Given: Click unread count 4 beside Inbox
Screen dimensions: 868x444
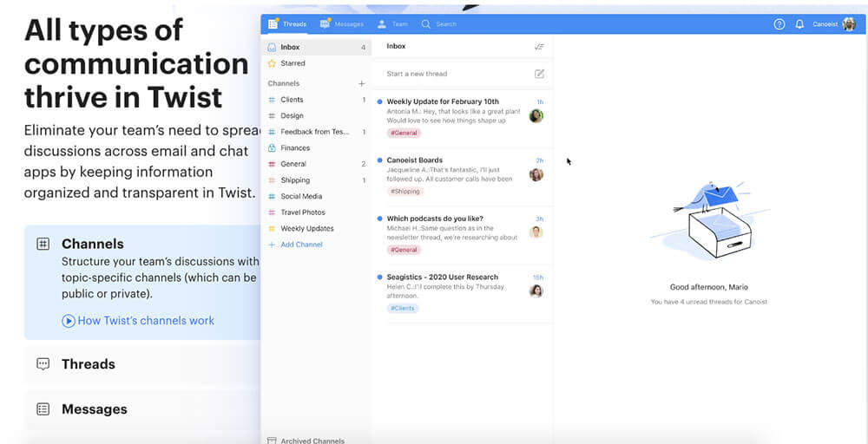Looking at the screenshot, I should 363,48.
